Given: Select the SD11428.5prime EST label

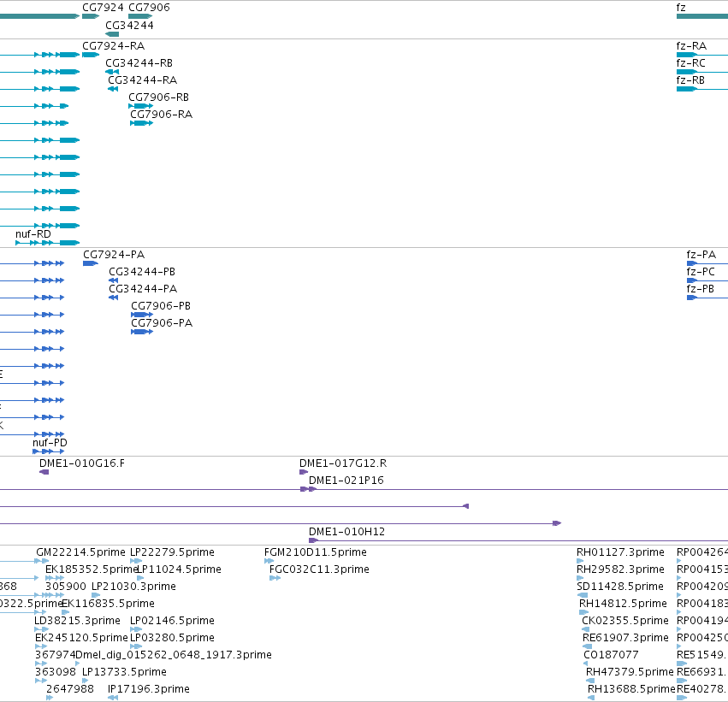Looking at the screenshot, I should click(620, 587).
